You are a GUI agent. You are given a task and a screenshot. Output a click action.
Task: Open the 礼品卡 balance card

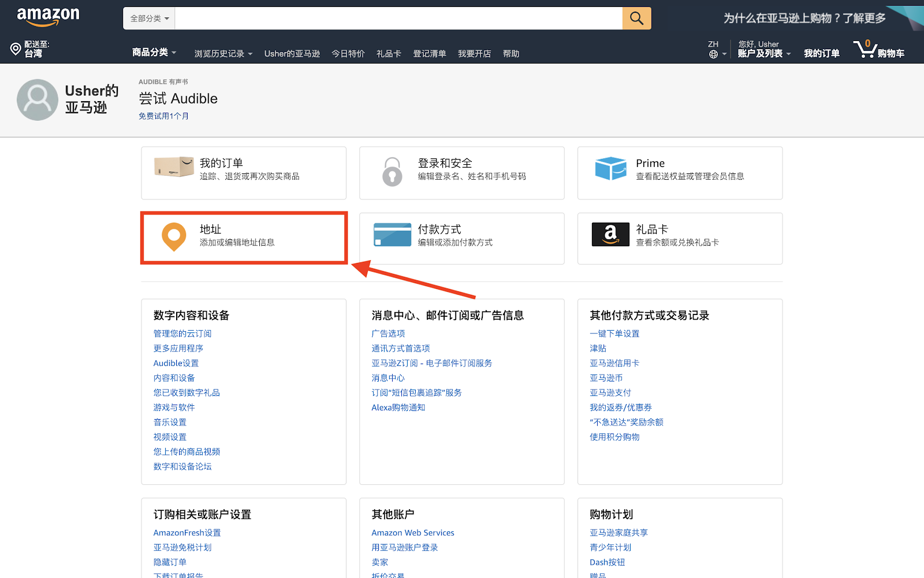[680, 239]
